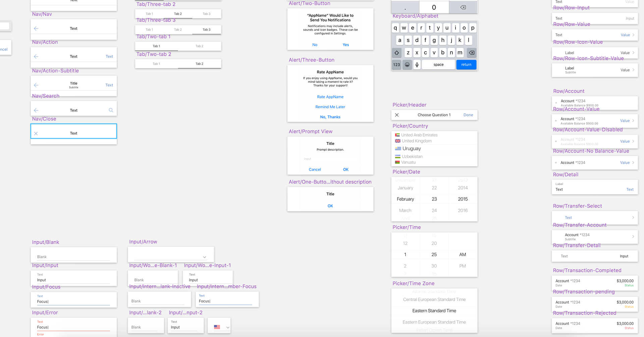This screenshot has height=337, width=644.
Task: Click Yes in the notifications alert
Action: click(x=346, y=45)
